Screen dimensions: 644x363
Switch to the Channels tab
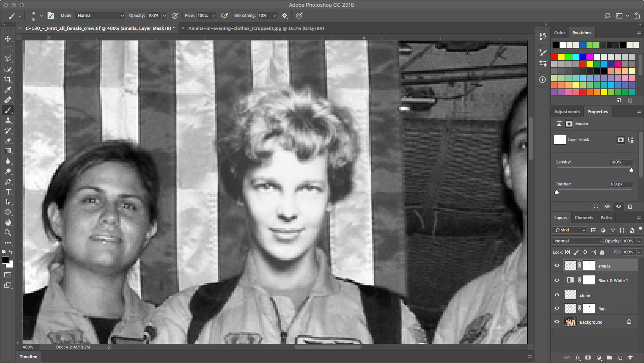point(583,218)
